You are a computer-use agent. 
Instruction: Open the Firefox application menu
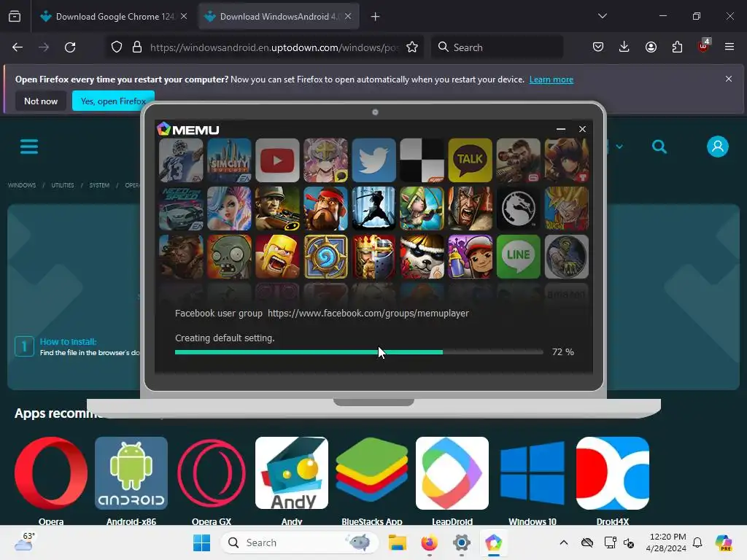[729, 47]
